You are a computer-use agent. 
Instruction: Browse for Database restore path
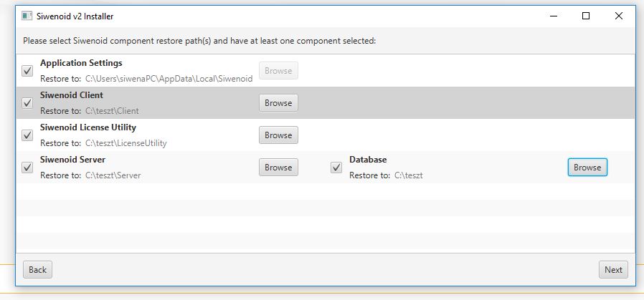(587, 168)
